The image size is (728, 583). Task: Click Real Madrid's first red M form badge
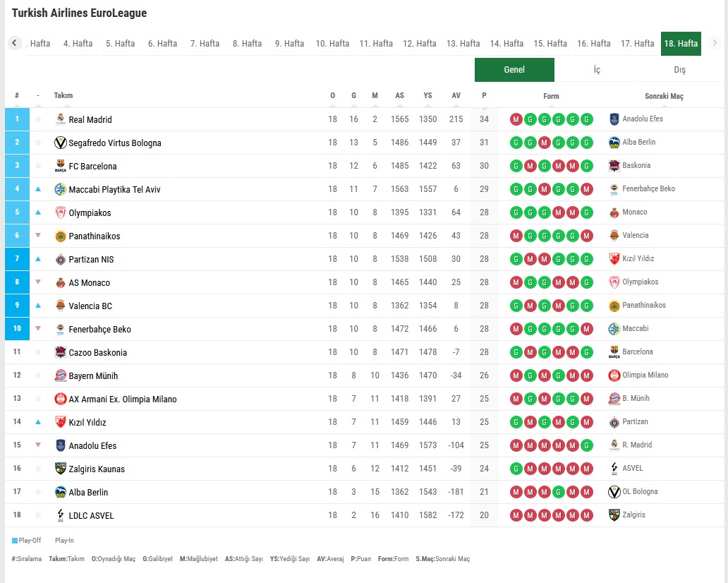516,119
